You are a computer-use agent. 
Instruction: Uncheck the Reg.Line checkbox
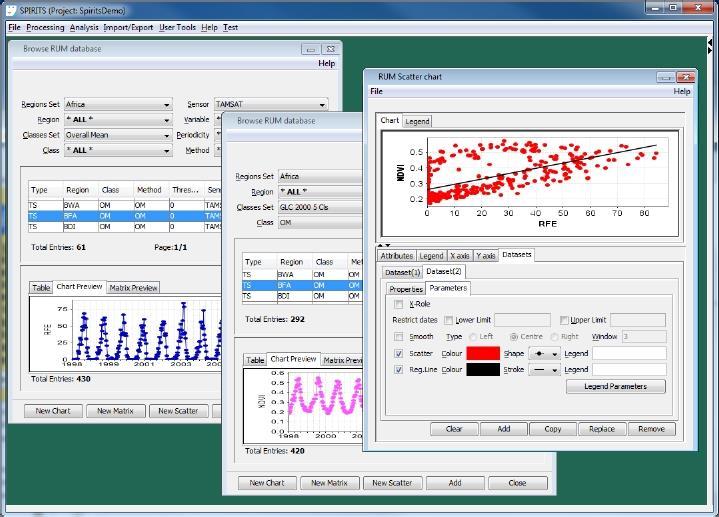[398, 370]
